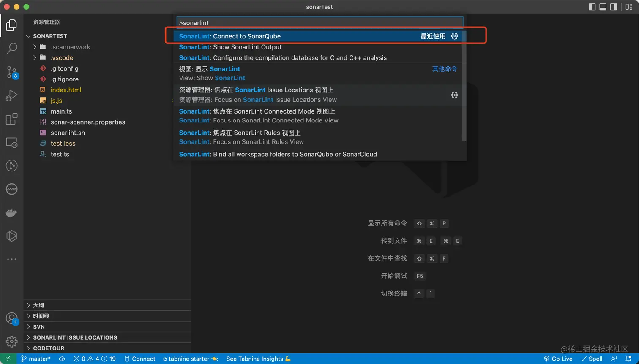Toggle primary sidebar layout icon

tap(592, 7)
